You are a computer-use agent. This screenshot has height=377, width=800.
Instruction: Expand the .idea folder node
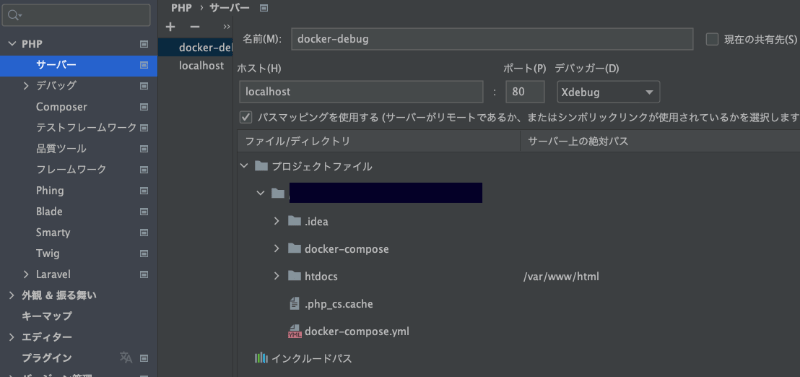(277, 221)
